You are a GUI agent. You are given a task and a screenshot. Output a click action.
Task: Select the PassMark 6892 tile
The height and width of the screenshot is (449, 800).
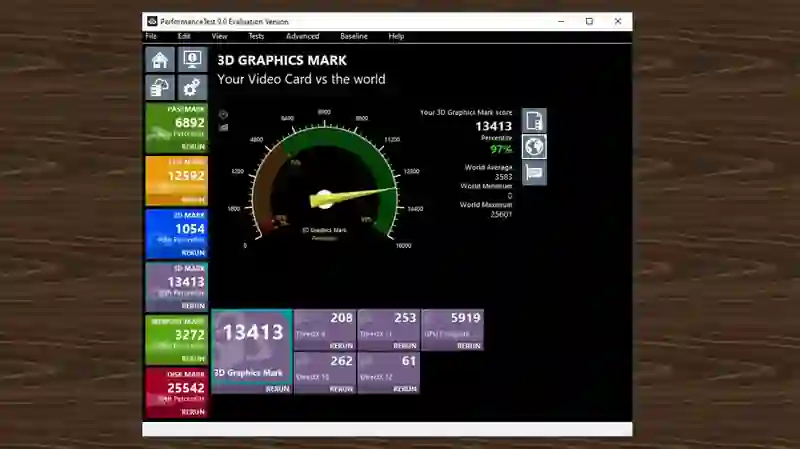pos(177,128)
